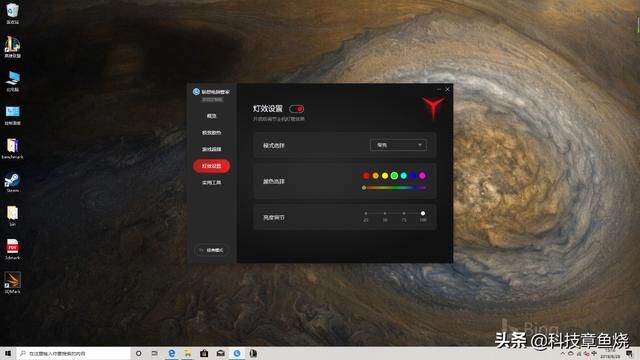640x360 pixels.
Task: Open the League of Legends desktop shortcut
Action: point(13,47)
